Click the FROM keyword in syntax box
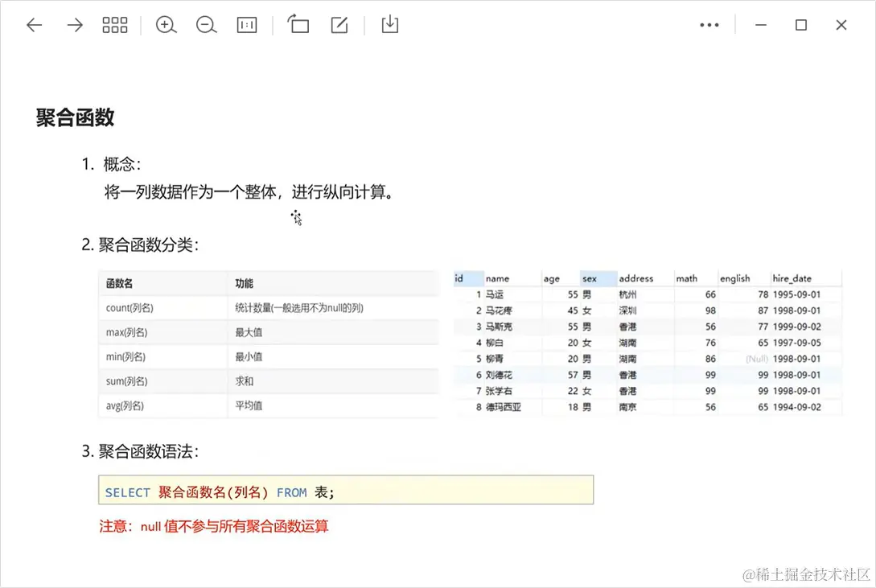Viewport: 876px width, 588px height. (292, 492)
